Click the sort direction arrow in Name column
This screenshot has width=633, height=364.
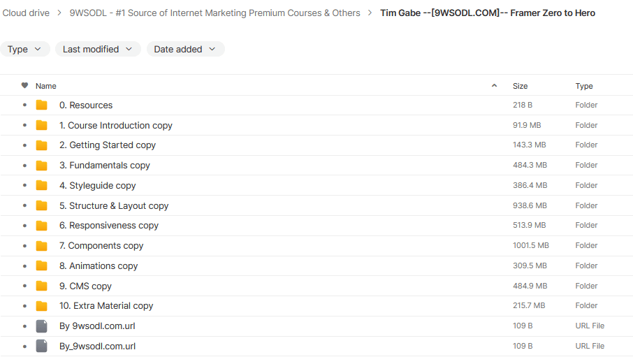tap(495, 86)
